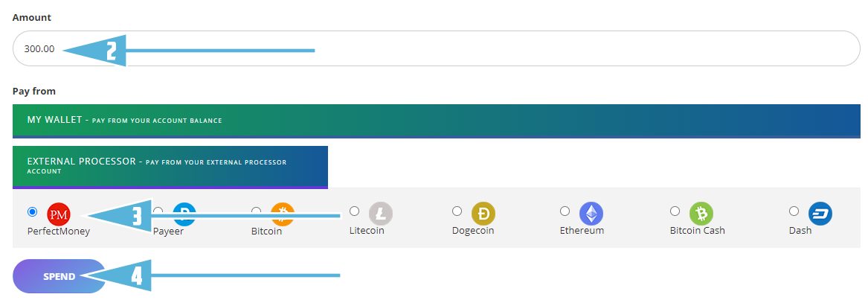Click the Dogecoin text label
Image resolution: width=868 pixels, height=300 pixels.
pos(473,230)
